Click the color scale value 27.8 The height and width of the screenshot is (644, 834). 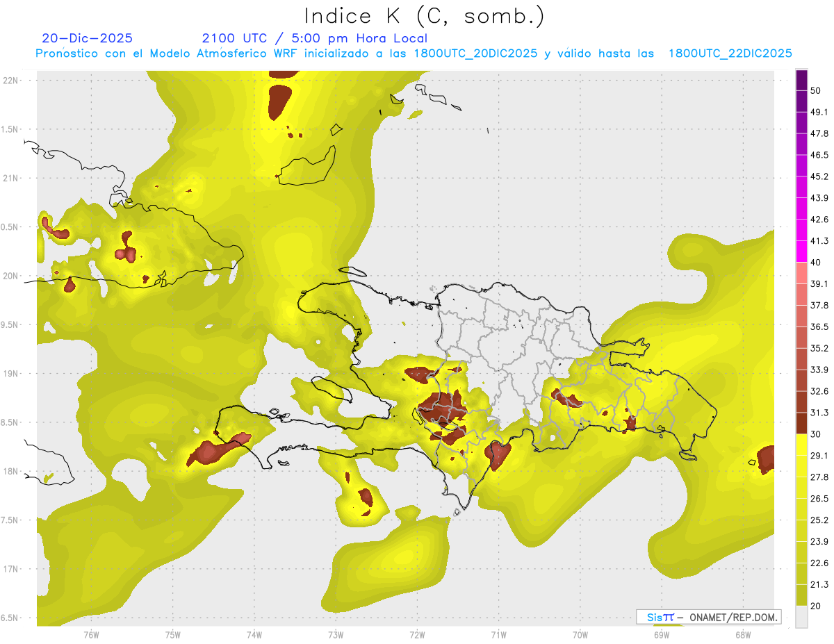coord(819,477)
